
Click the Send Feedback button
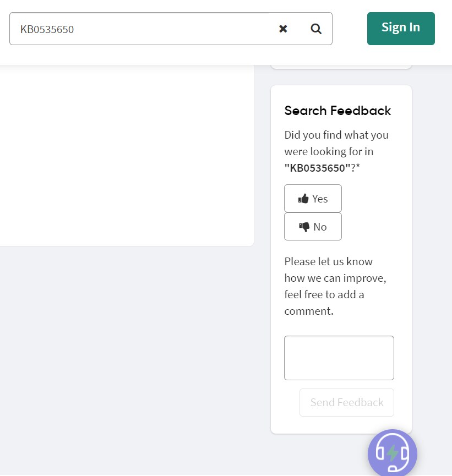[x=347, y=402]
